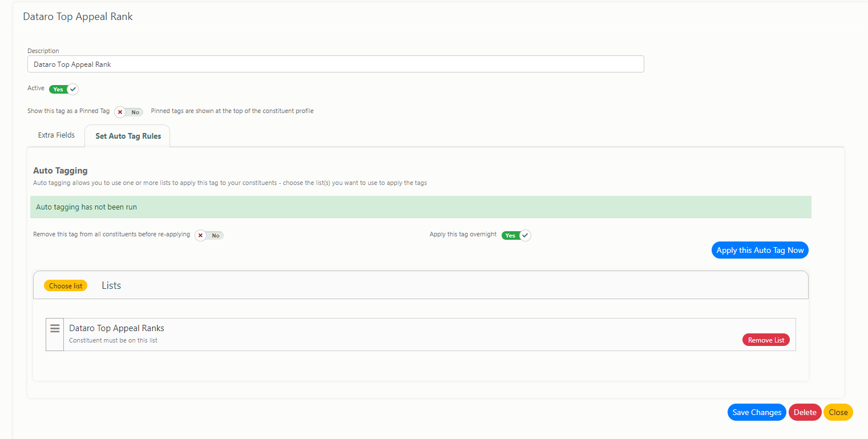Click the 'Auto tagging has not been run' banner
The width and height of the screenshot is (868, 439).
421,207
